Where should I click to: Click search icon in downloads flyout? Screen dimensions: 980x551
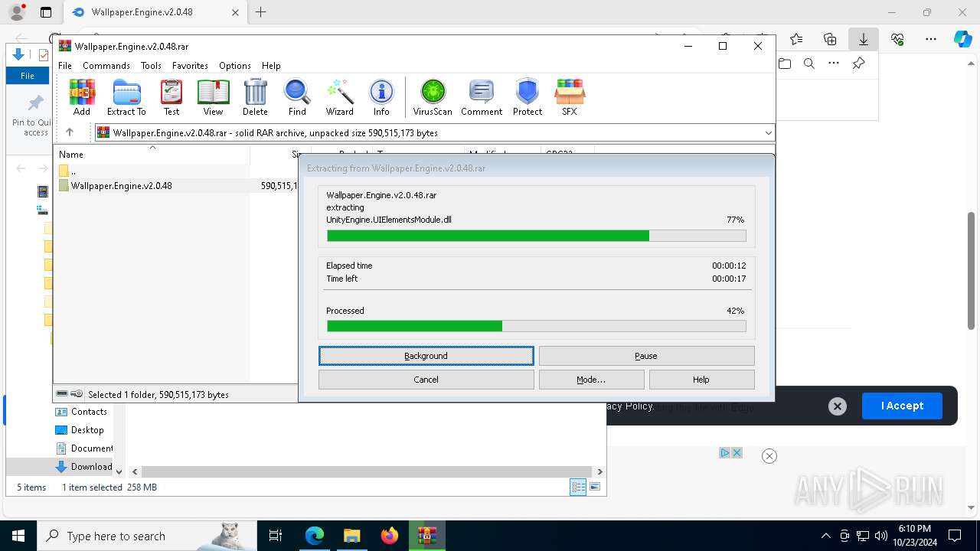pos(809,64)
